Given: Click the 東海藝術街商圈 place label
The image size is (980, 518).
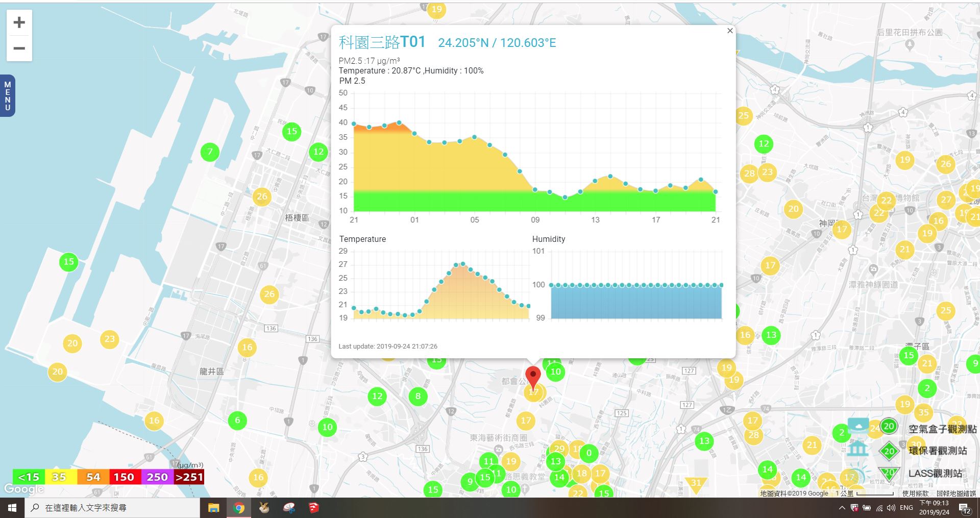Looking at the screenshot, I should point(498,437).
